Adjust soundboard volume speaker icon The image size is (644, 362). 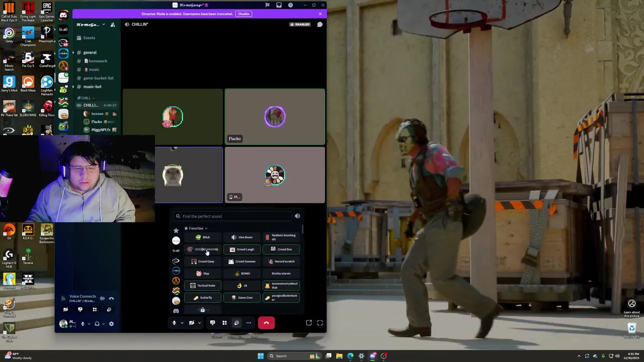(297, 216)
